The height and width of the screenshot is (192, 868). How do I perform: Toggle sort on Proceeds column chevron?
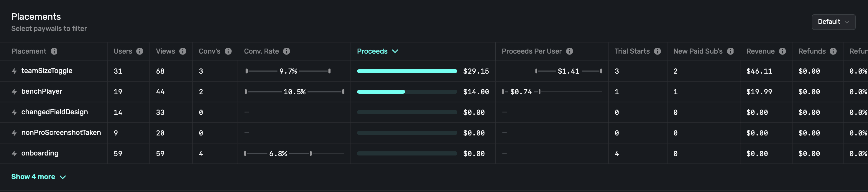click(395, 51)
